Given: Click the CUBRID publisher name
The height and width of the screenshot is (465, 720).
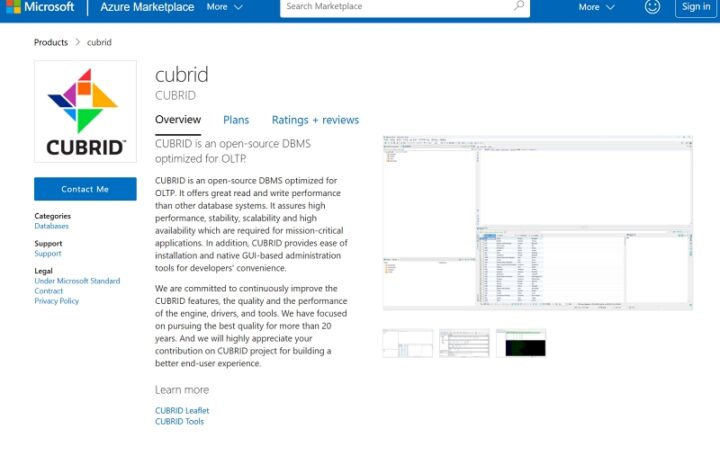Looking at the screenshot, I should pyautogui.click(x=175, y=95).
